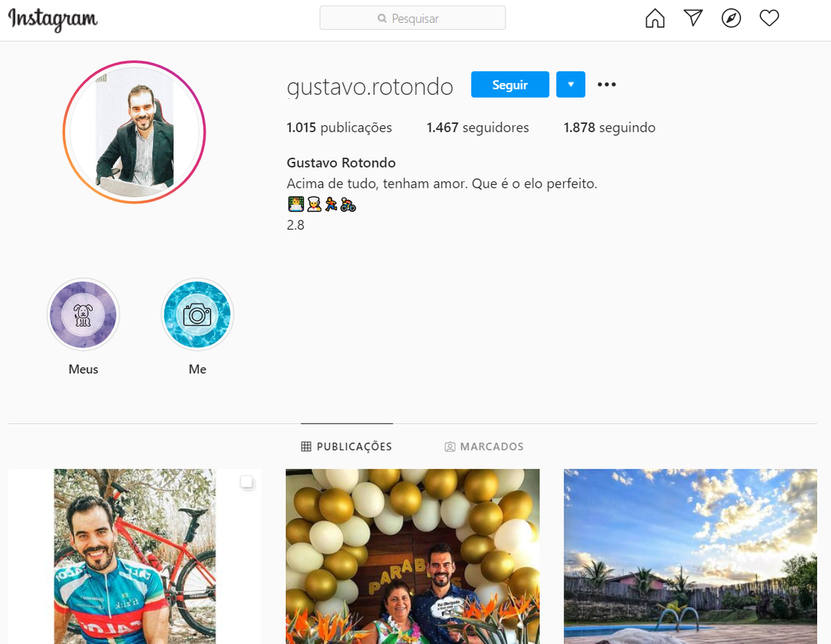Viewport: 831px width, 644px height.
Task: Open Direct messages paper plane icon
Action: (x=692, y=18)
